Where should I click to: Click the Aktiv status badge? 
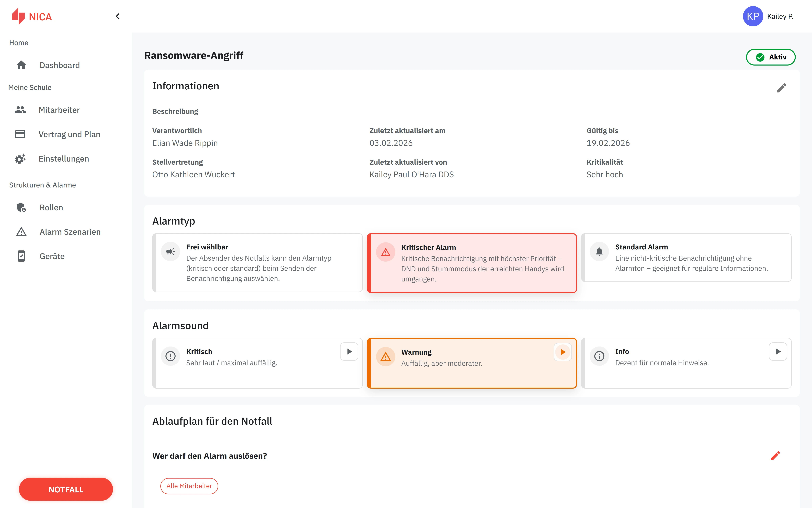tap(770, 57)
